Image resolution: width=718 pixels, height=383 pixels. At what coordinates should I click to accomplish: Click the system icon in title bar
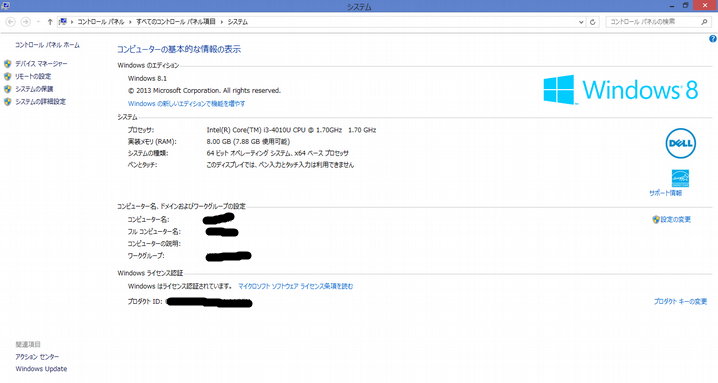click(5, 5)
